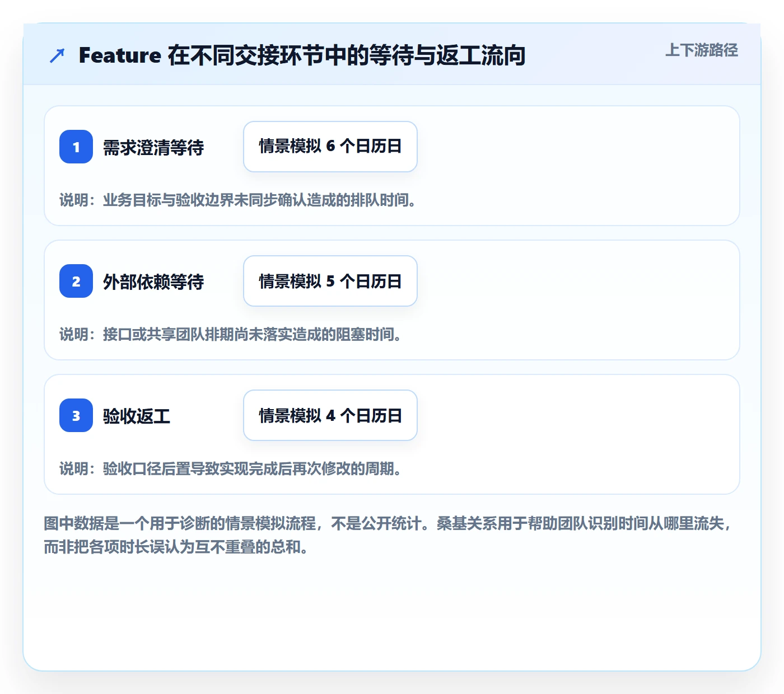Click the arrow icon beside the Feature title

pos(57,55)
